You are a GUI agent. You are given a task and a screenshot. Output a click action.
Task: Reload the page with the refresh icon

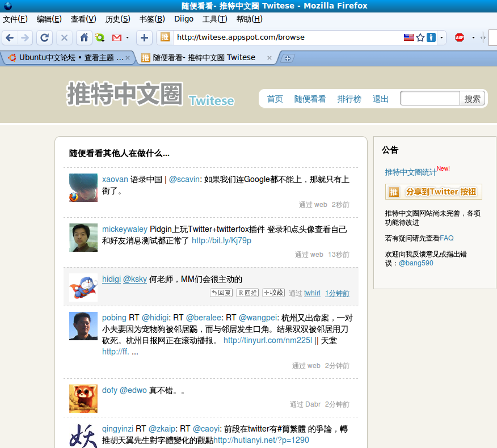44,38
